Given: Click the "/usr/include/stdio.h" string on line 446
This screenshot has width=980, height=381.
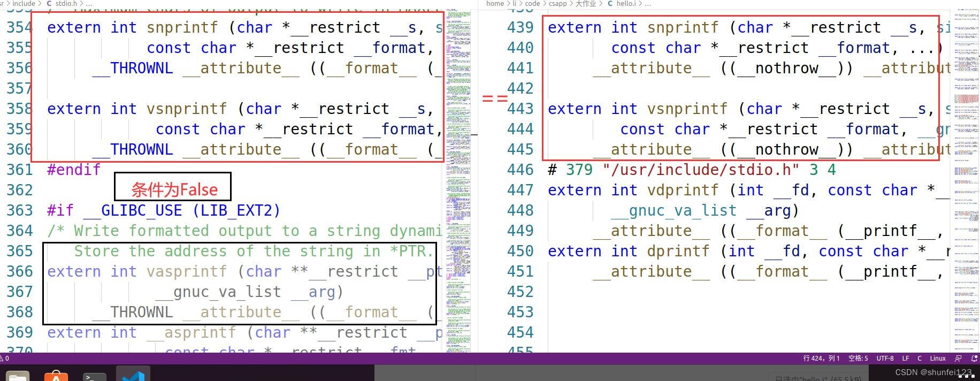Looking at the screenshot, I should [x=701, y=170].
